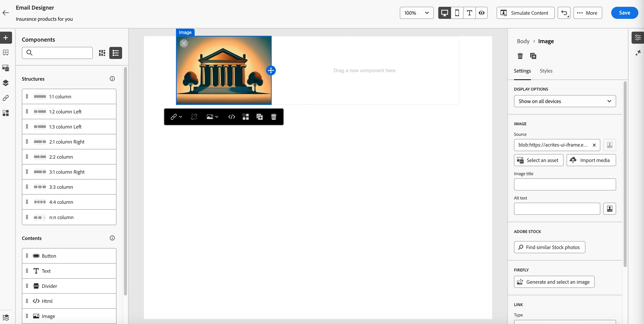The width and height of the screenshot is (644, 324).
Task: Open the layers navigation tree icon
Action: pyautogui.click(x=6, y=83)
